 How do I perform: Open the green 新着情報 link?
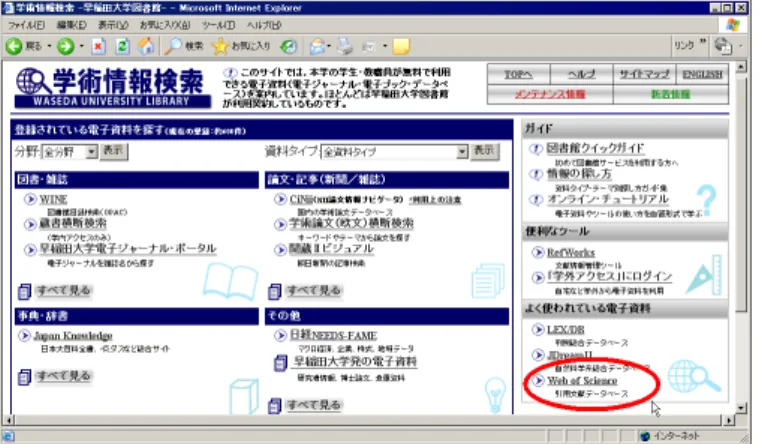tap(670, 94)
